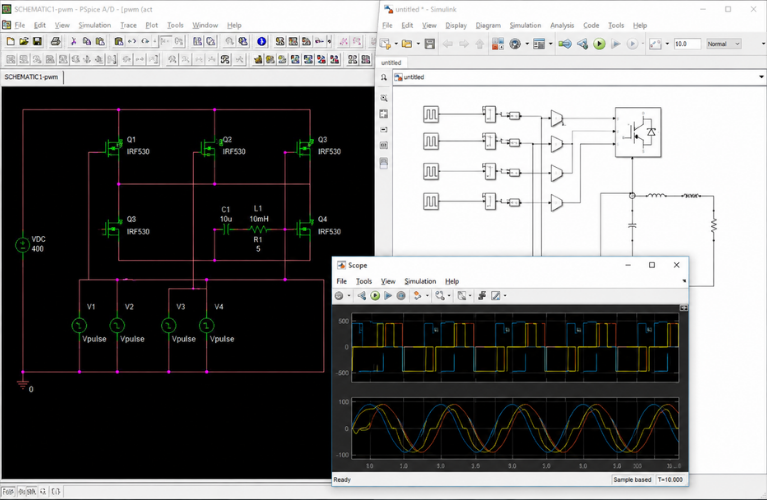Click Ready status text in Scope

click(342, 479)
